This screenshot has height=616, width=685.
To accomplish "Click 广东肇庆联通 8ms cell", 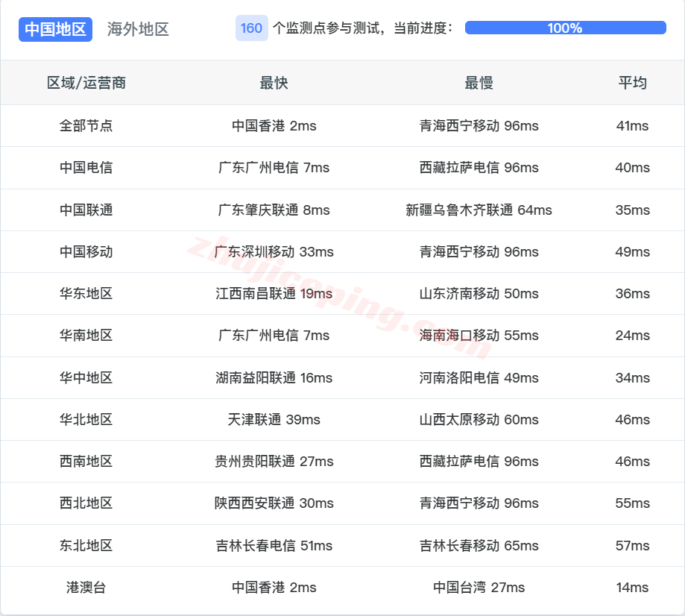I will coord(274,210).
